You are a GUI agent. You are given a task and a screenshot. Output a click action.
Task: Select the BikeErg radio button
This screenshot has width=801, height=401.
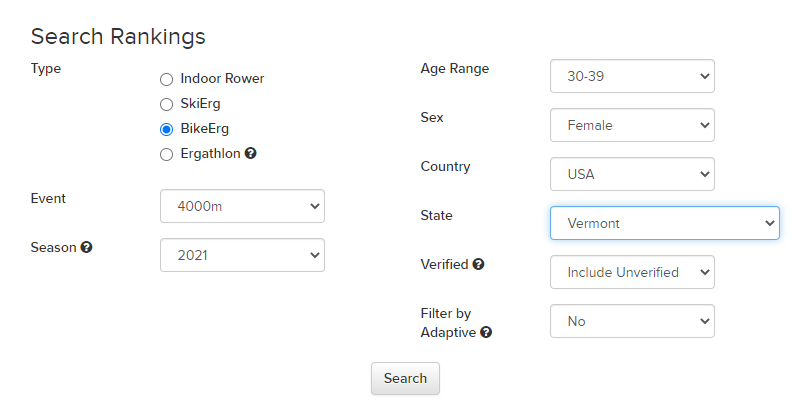(167, 129)
